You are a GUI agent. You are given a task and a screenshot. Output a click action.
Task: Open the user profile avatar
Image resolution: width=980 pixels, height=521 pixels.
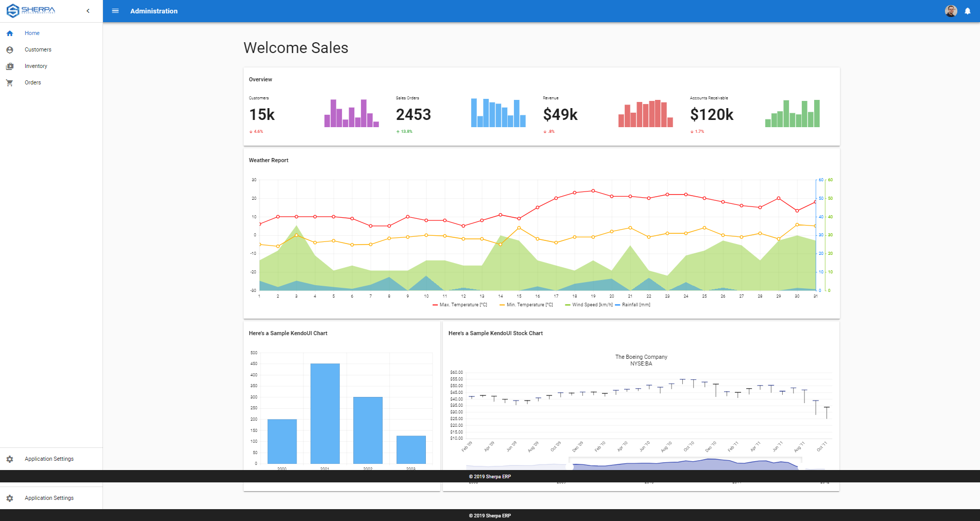pyautogui.click(x=950, y=11)
